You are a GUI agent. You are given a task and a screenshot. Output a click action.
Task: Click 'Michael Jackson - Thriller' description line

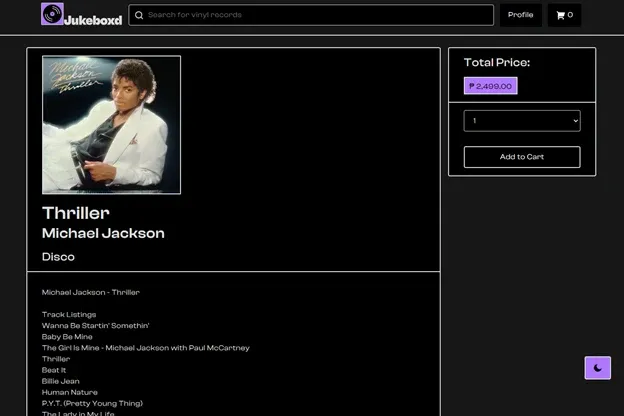pyautogui.click(x=91, y=292)
